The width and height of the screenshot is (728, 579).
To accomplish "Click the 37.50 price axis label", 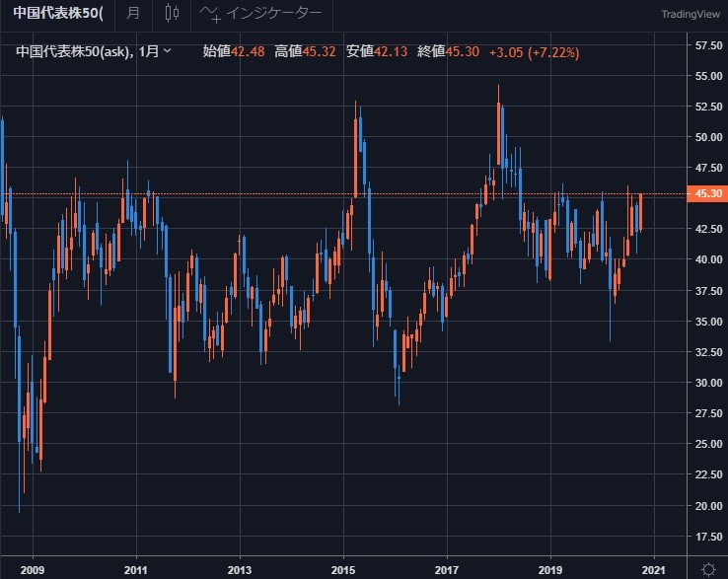I will point(708,291).
